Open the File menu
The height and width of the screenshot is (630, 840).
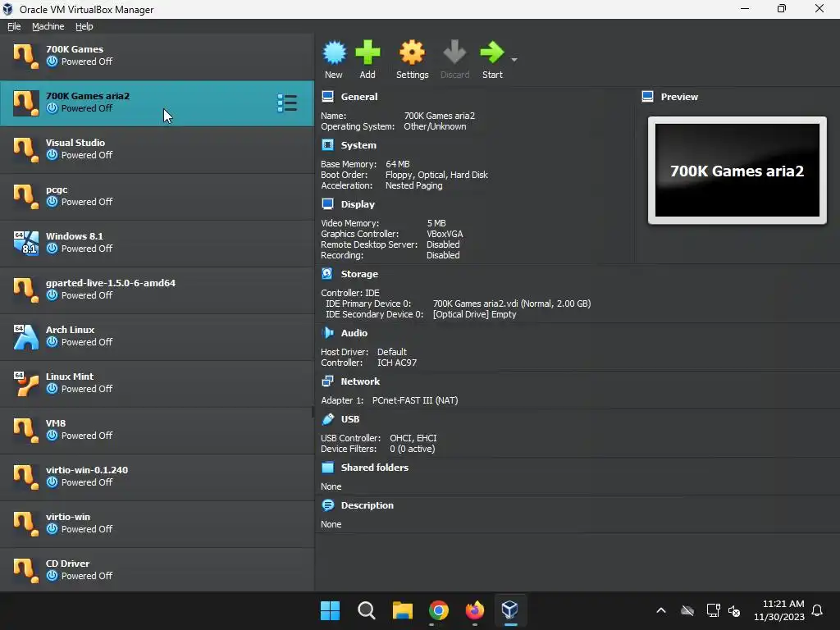pyautogui.click(x=14, y=26)
